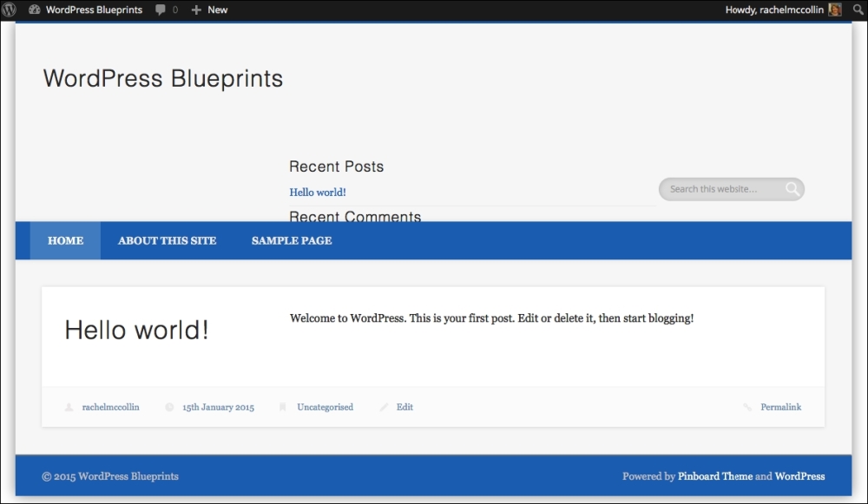Click the author icon beside rachelmccollin
The image size is (868, 504).
(x=69, y=407)
